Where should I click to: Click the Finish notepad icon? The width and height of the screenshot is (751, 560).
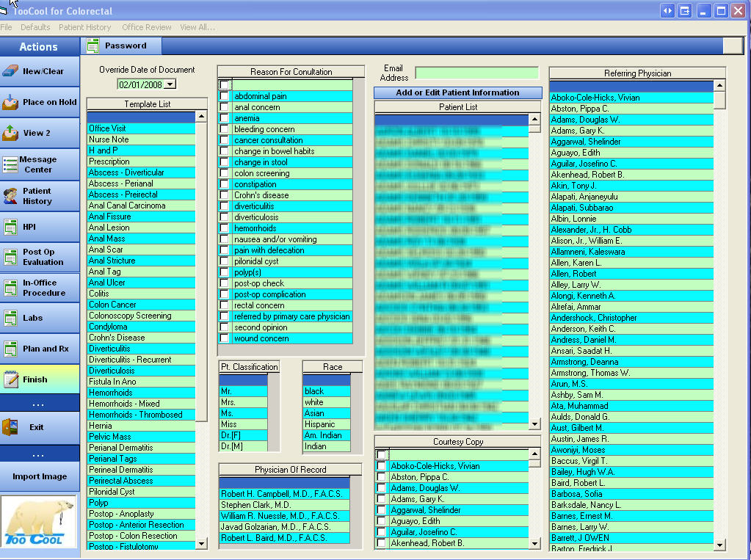pyautogui.click(x=10, y=379)
